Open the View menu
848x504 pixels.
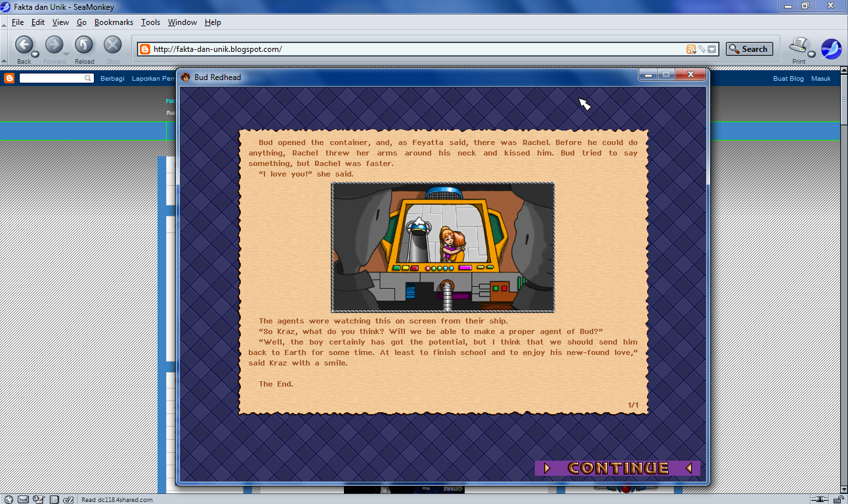[60, 22]
